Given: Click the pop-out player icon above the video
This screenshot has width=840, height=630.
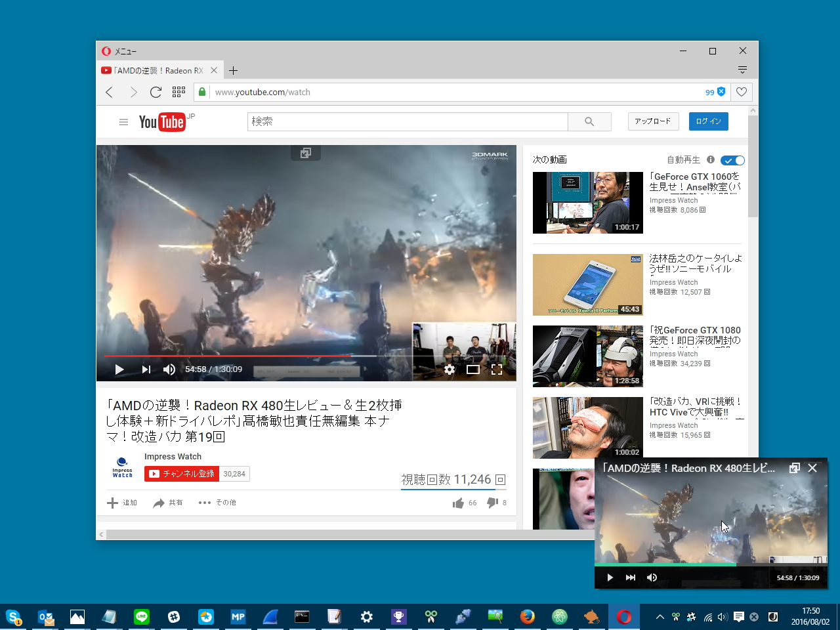Looking at the screenshot, I should pyautogui.click(x=305, y=152).
